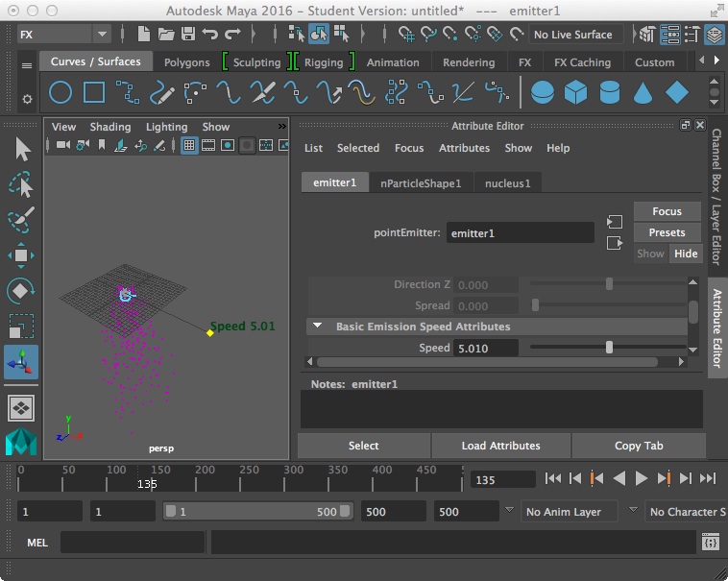Open the viewport Shading menu
The width and height of the screenshot is (728, 581).
pyautogui.click(x=110, y=127)
